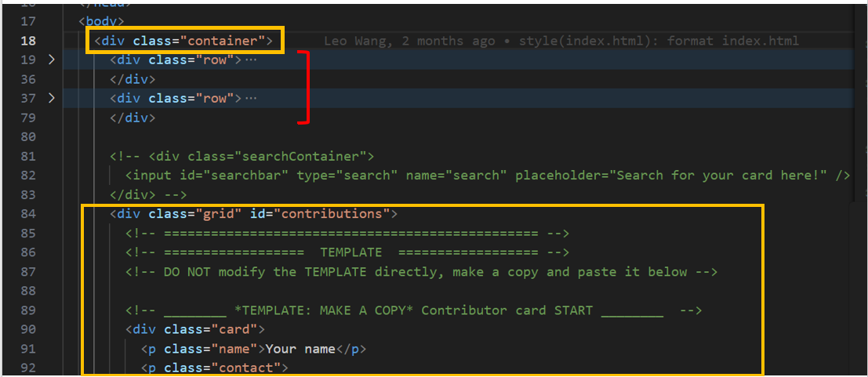Expand the folded row div on line 19
The height and width of the screenshot is (377, 868).
tap(52, 60)
